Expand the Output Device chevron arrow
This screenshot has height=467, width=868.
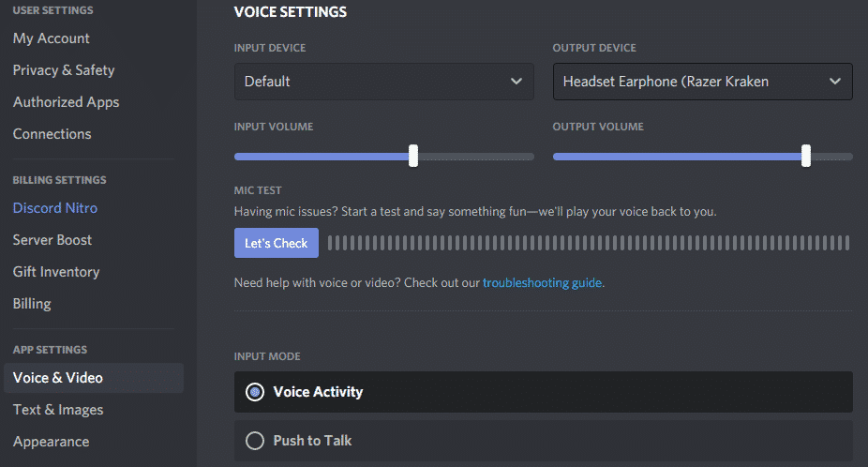(835, 82)
